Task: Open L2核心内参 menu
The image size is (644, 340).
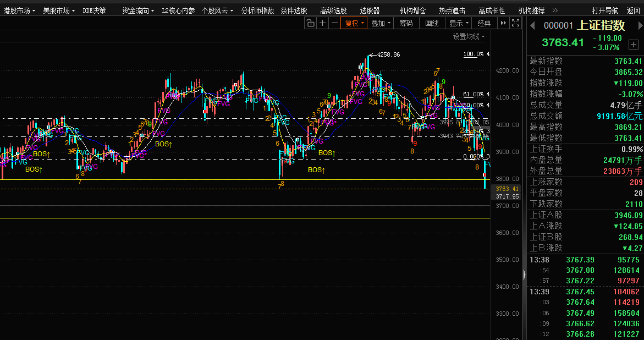Action: tap(178, 10)
